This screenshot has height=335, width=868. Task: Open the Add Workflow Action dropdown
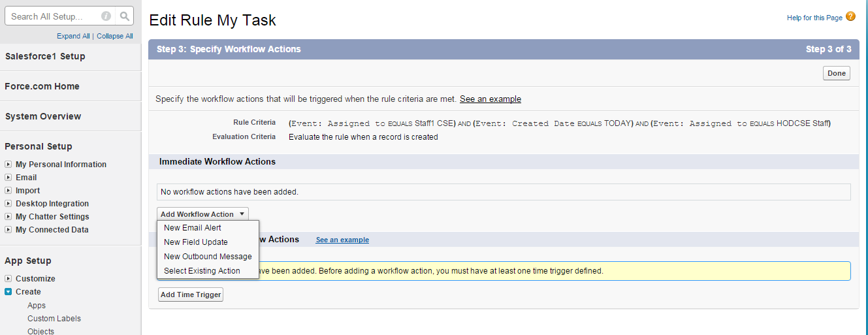pos(202,214)
